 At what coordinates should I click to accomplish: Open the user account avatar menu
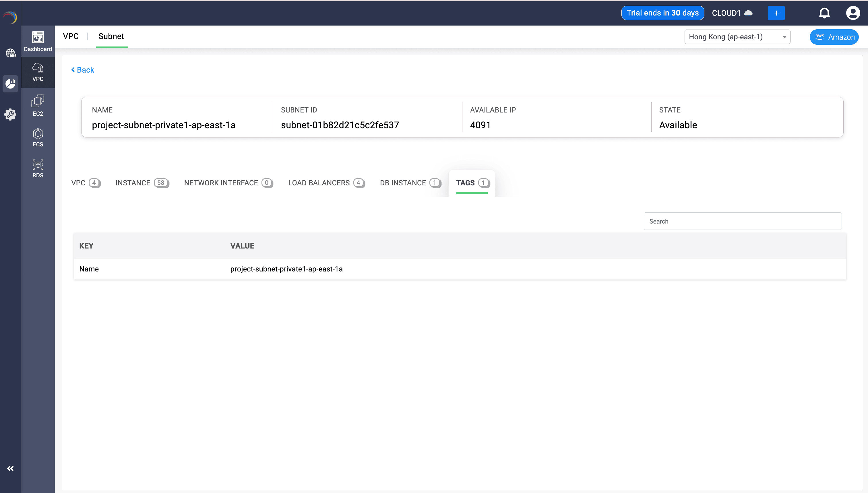pyautogui.click(x=853, y=13)
